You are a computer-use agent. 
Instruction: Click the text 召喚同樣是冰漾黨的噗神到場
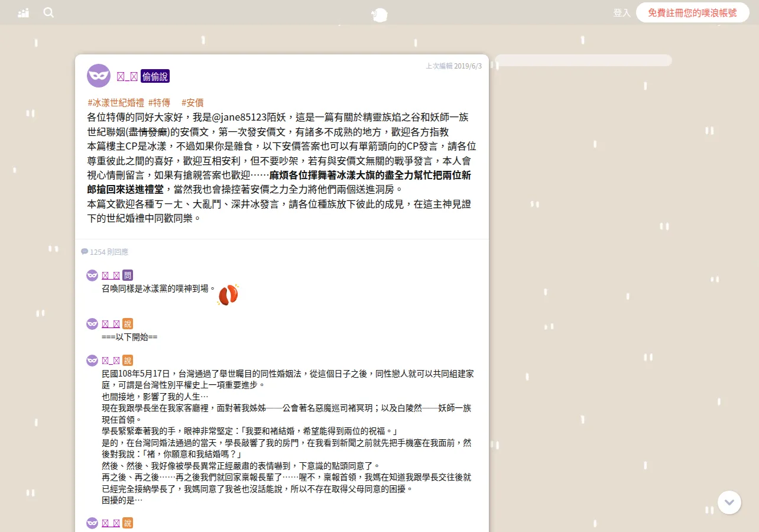point(158,289)
